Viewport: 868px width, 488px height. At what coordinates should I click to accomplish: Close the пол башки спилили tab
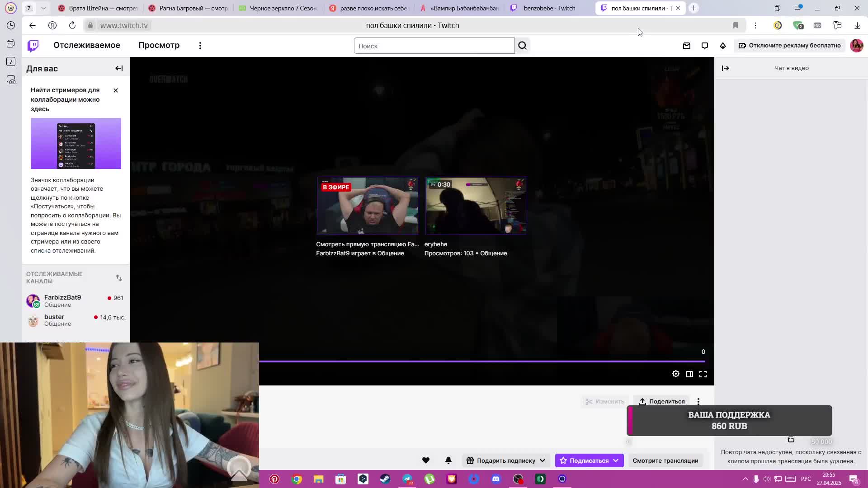[678, 8]
